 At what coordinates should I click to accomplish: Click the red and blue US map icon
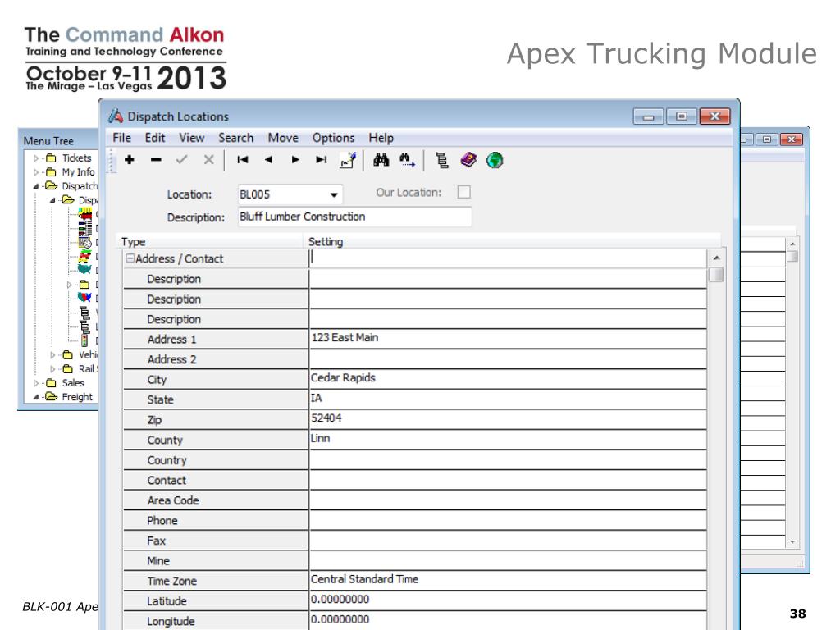tap(84, 297)
